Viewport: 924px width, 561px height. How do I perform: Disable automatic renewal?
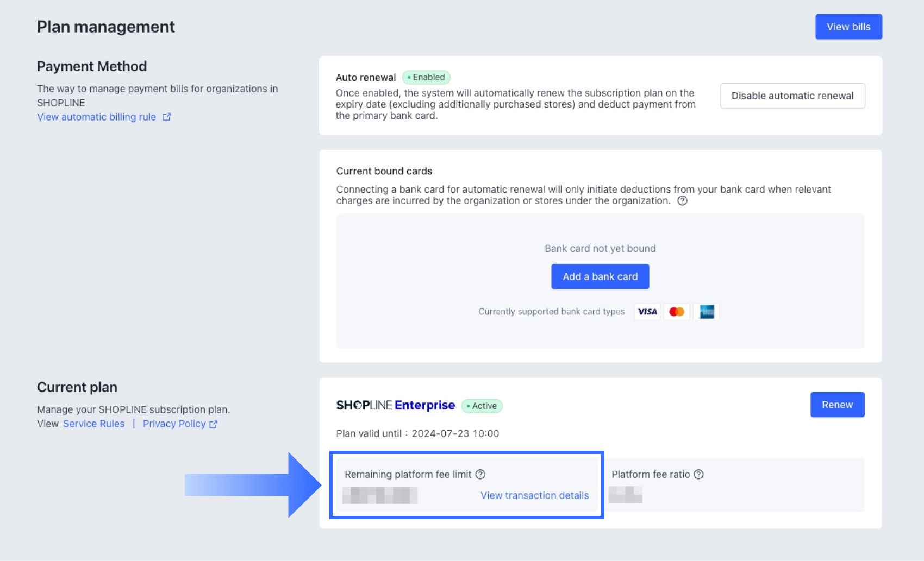792,96
